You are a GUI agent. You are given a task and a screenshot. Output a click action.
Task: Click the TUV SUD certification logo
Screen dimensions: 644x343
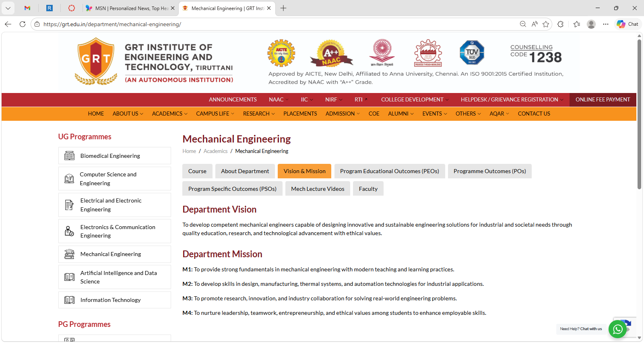(472, 53)
